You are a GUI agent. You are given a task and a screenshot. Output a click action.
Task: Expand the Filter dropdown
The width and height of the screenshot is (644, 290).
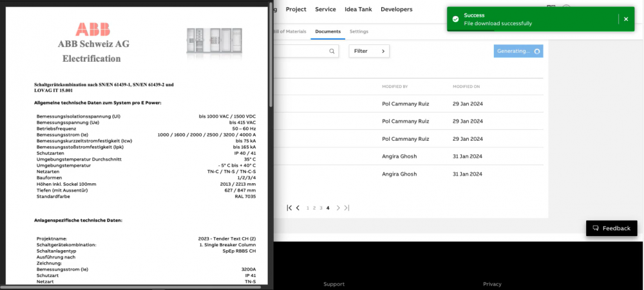coord(369,51)
